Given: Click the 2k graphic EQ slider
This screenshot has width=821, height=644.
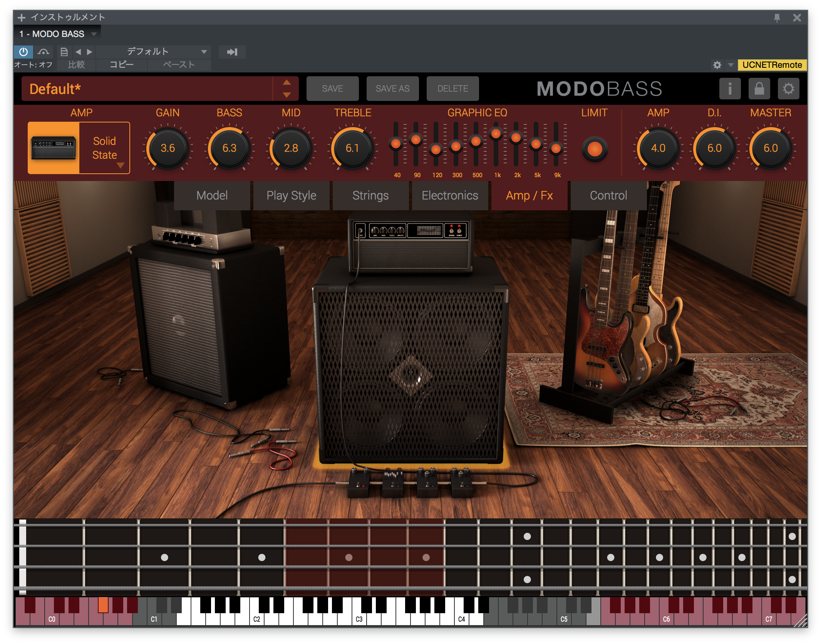Looking at the screenshot, I should (516, 138).
